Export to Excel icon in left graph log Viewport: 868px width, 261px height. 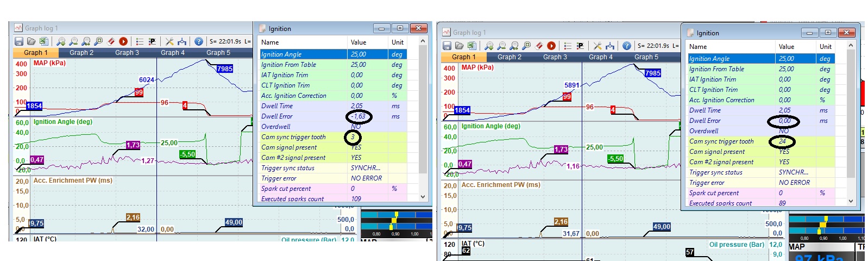pyautogui.click(x=43, y=41)
